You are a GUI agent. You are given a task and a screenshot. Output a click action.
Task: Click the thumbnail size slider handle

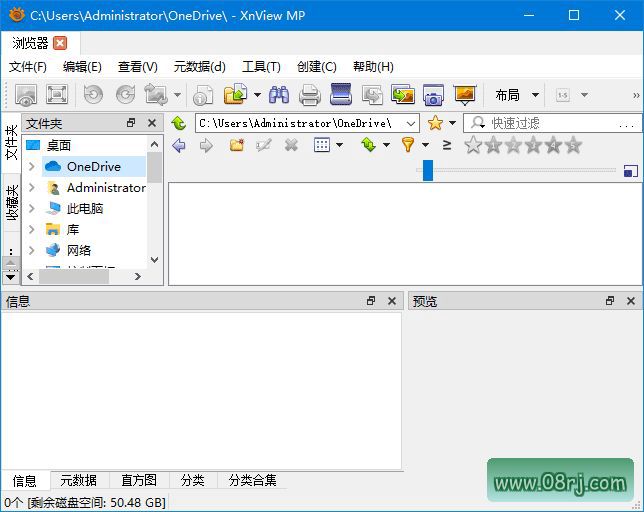pyautogui.click(x=428, y=170)
